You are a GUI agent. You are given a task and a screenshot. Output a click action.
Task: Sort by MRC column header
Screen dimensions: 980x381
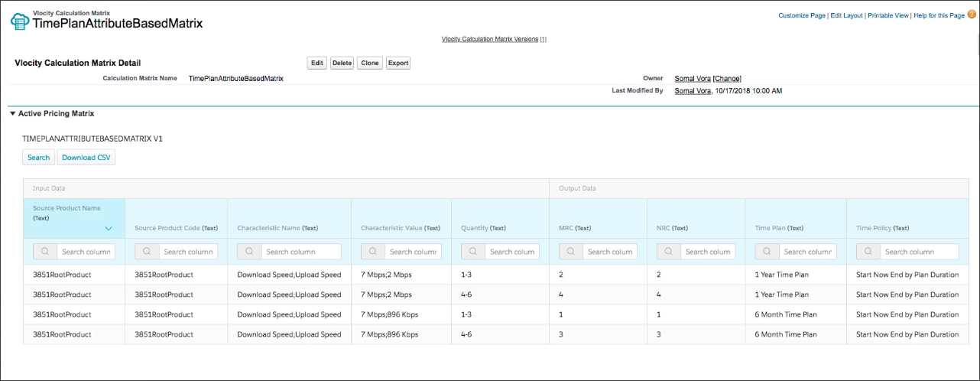pos(575,228)
